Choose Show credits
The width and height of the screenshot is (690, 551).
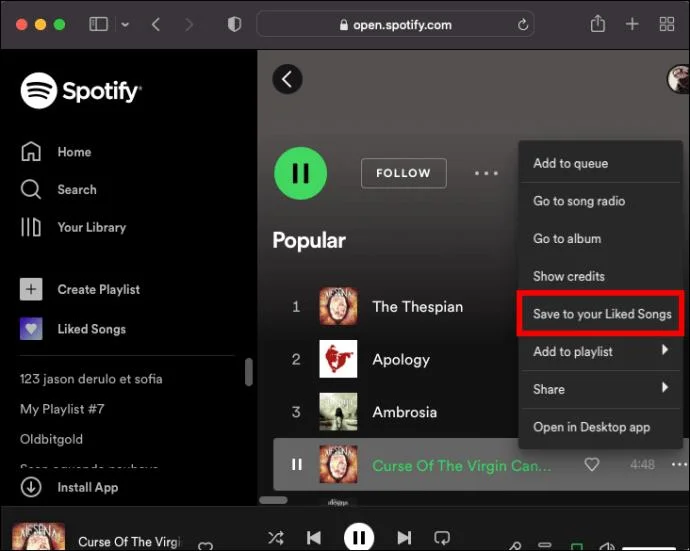[x=600, y=276]
